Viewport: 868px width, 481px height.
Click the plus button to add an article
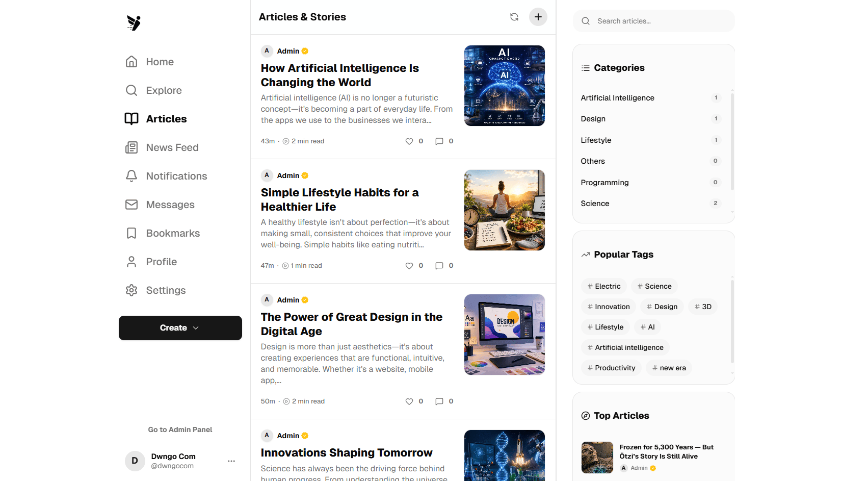click(x=538, y=17)
